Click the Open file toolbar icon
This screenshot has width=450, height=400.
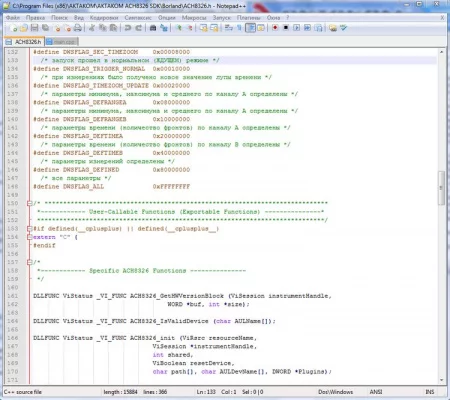pos(23,28)
